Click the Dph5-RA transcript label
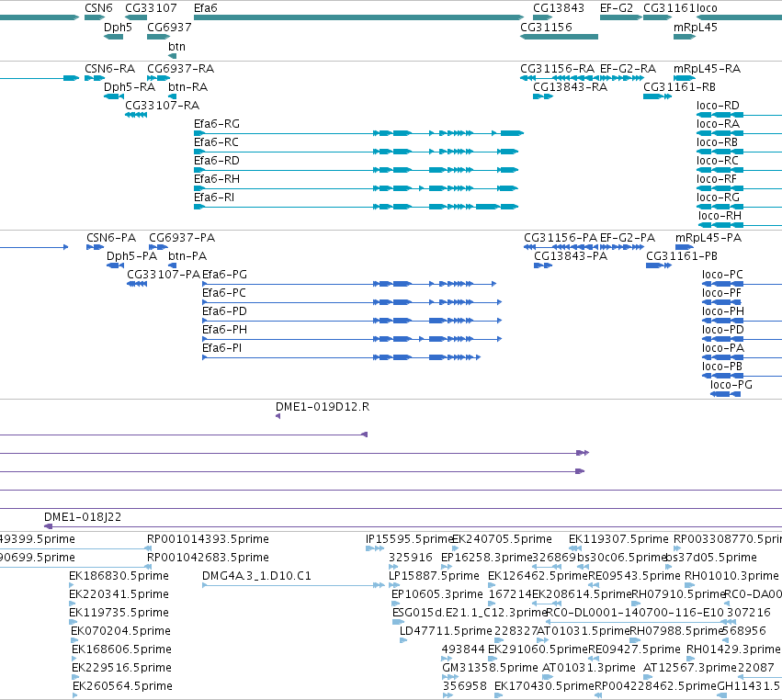 pos(130,86)
